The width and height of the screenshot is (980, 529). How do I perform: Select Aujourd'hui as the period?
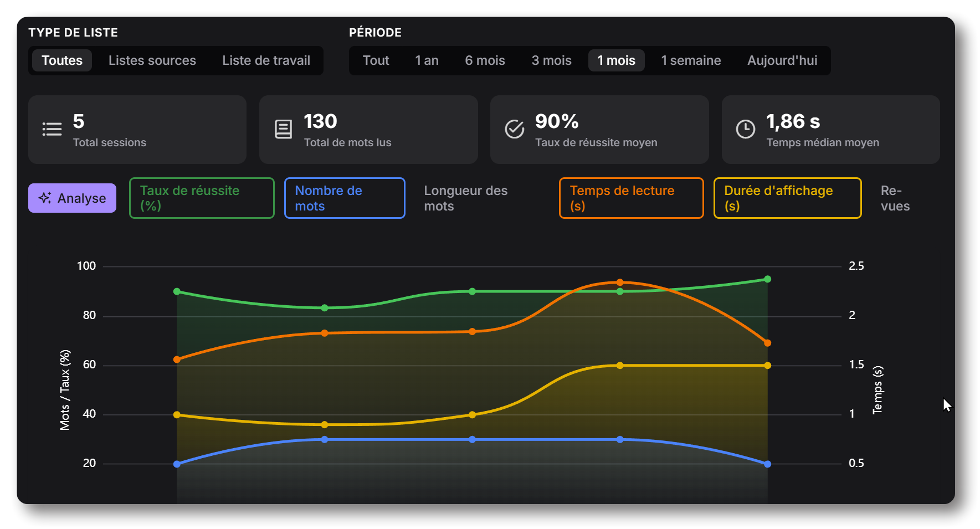pyautogui.click(x=782, y=60)
